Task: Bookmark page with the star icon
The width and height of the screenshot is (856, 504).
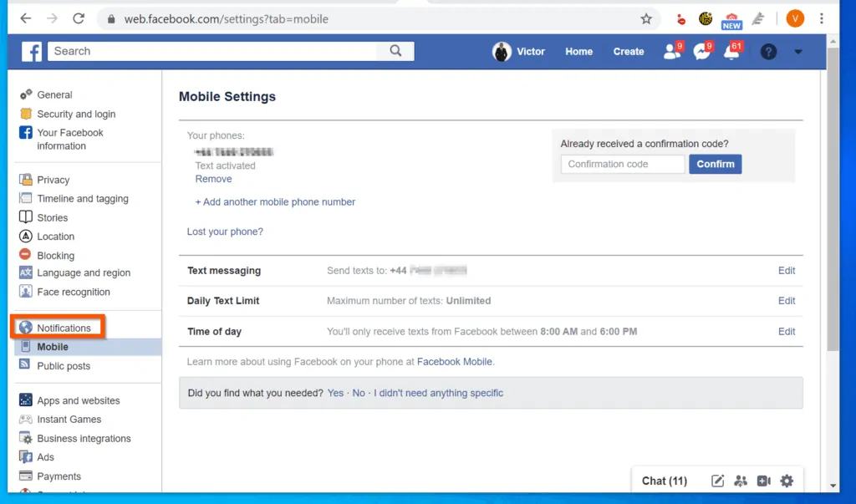Action: click(646, 19)
